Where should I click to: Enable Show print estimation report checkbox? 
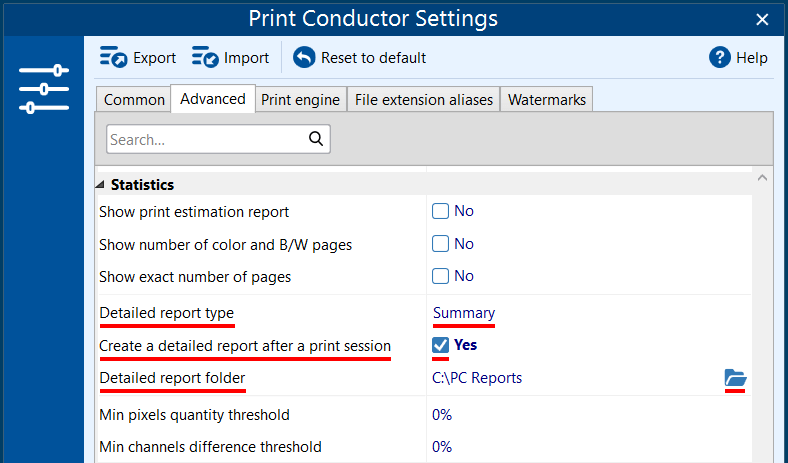[440, 211]
